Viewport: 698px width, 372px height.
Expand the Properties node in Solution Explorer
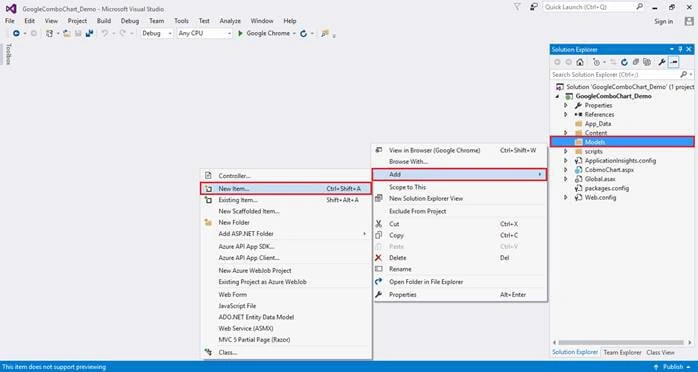(x=565, y=105)
